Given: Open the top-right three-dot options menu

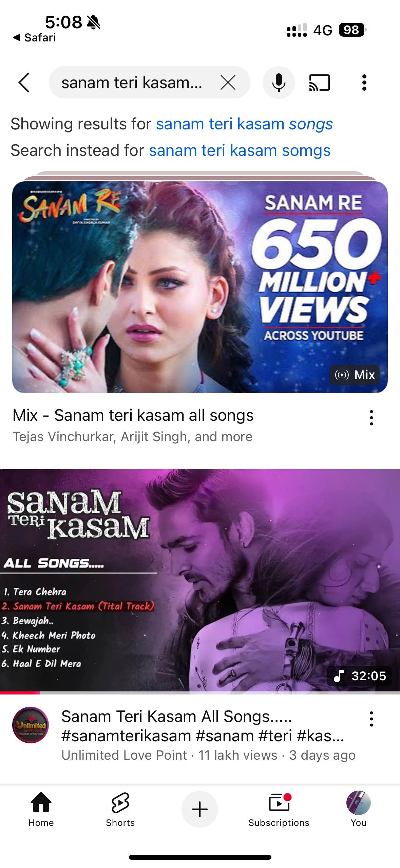Looking at the screenshot, I should (364, 83).
